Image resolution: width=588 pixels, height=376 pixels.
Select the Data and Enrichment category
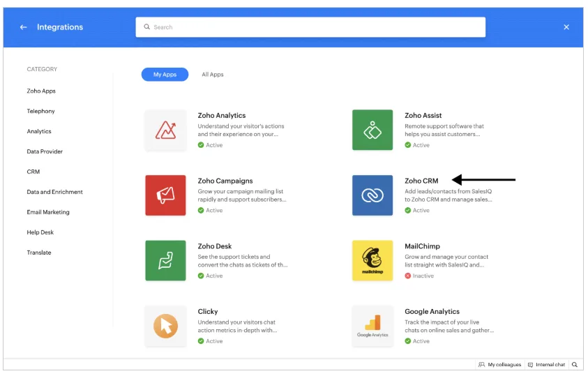[x=54, y=192]
